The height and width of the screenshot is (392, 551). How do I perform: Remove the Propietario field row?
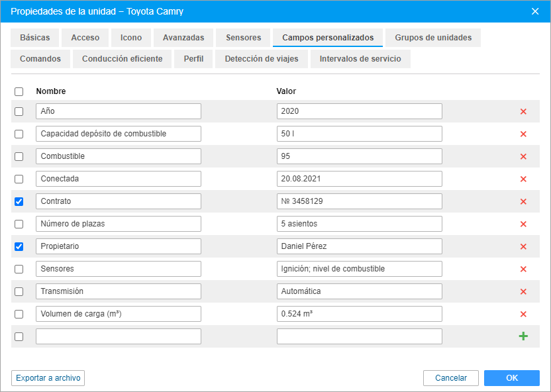click(523, 246)
